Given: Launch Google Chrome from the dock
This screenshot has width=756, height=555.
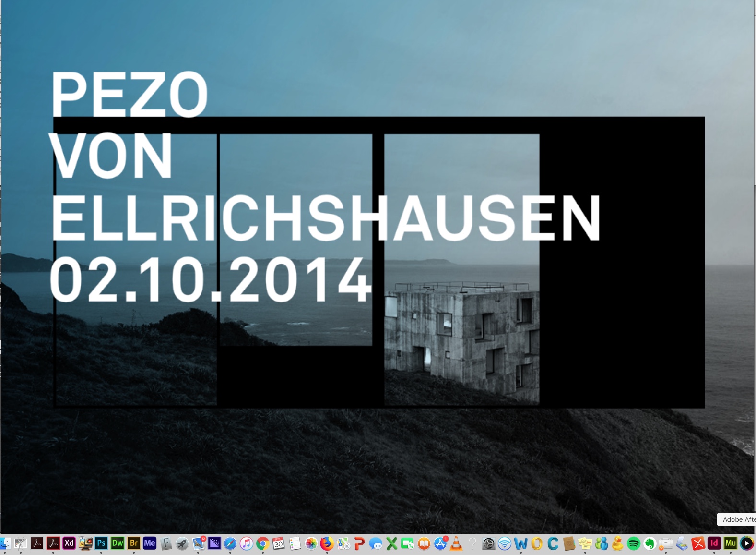Looking at the screenshot, I should (262, 543).
